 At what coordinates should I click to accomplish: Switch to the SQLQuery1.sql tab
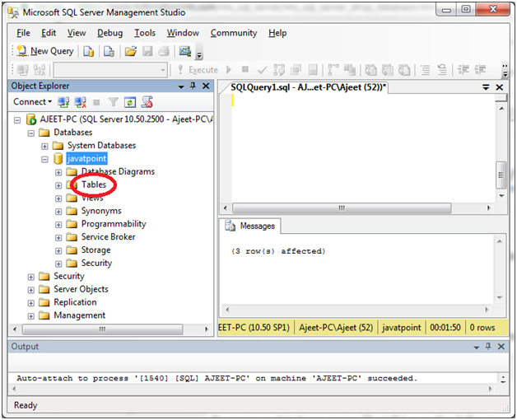point(308,87)
